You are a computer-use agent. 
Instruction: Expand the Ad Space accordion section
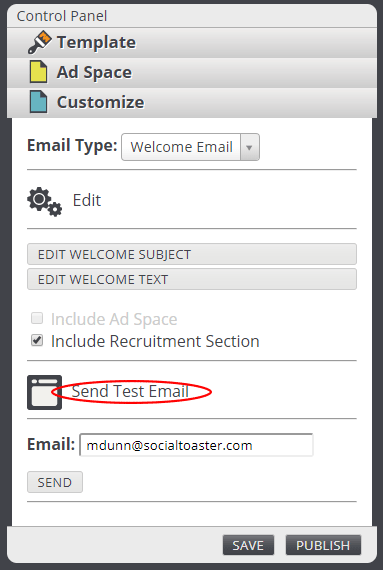pyautogui.click(x=192, y=72)
